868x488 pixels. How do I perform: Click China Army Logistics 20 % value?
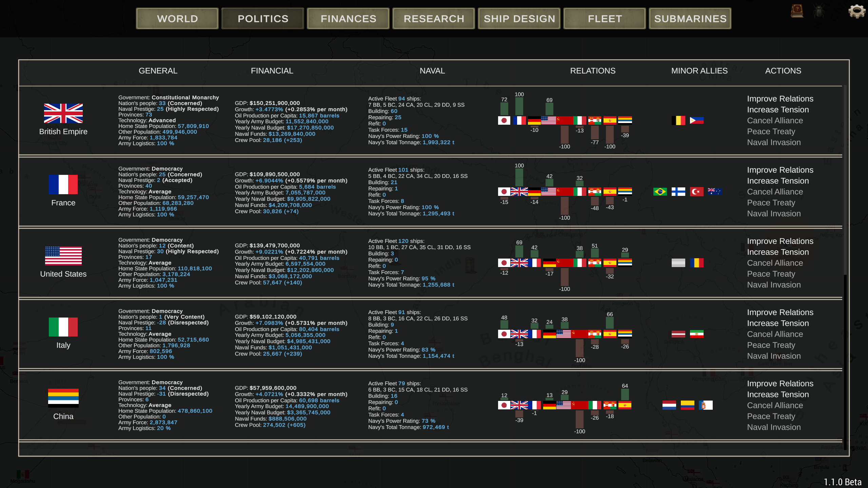[x=164, y=428]
